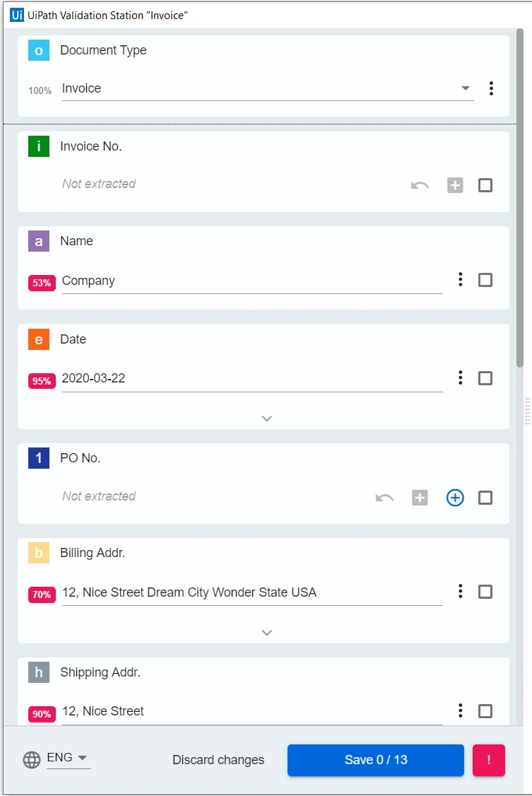Click gray plus square in Invoice No.
Viewport: 532px width, 796px height.
click(x=455, y=185)
